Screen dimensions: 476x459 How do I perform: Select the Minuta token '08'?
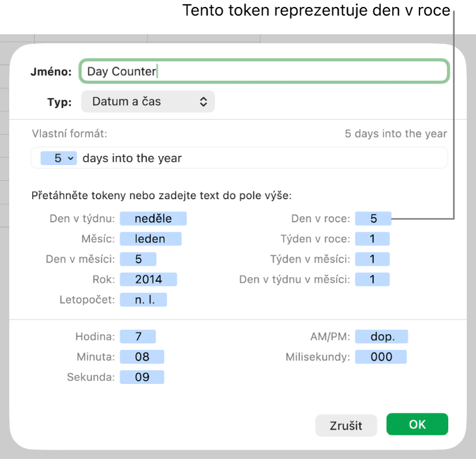click(x=142, y=357)
